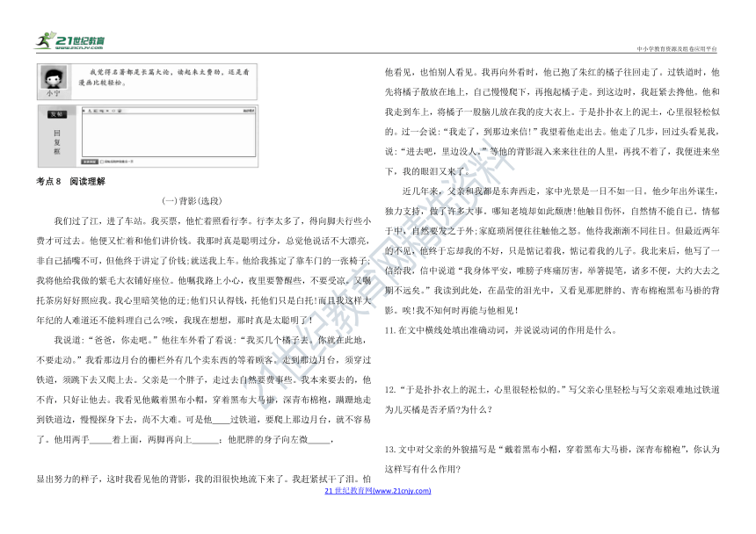
Task: Click the dark submit button under the reply box
Action: 90,162
